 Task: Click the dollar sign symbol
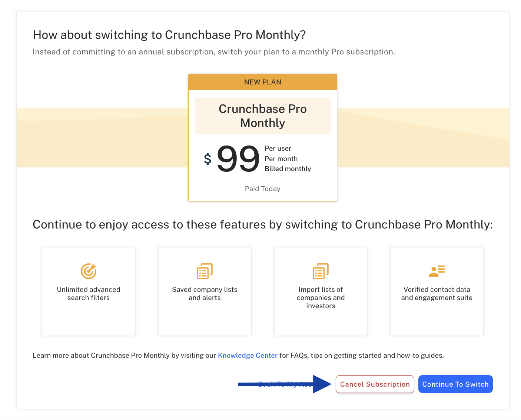208,159
